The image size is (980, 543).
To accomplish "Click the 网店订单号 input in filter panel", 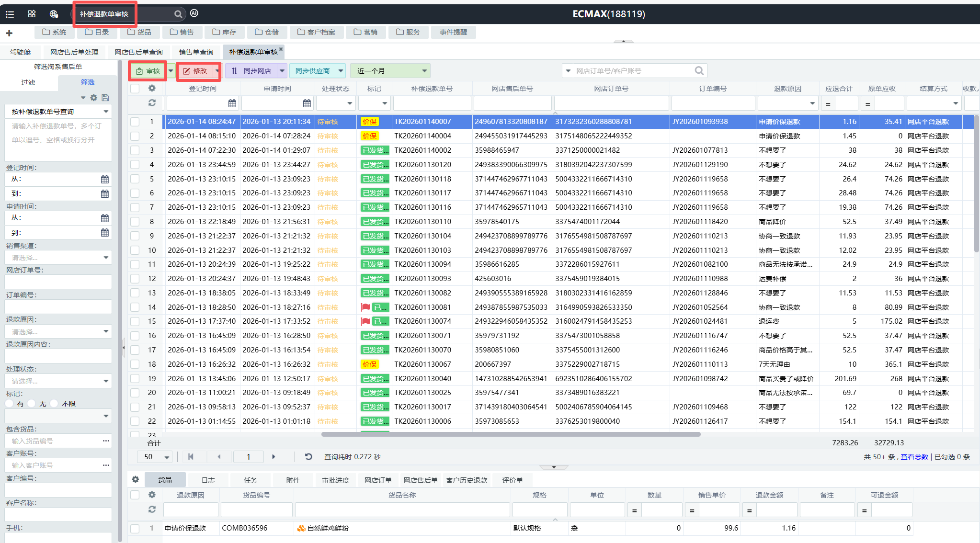I will (x=58, y=282).
